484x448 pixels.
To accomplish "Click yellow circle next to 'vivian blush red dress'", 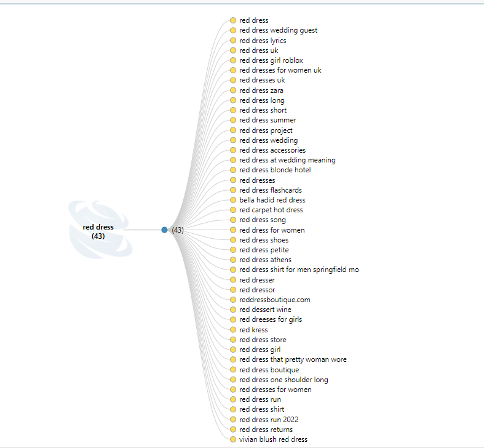I will pyautogui.click(x=233, y=439).
